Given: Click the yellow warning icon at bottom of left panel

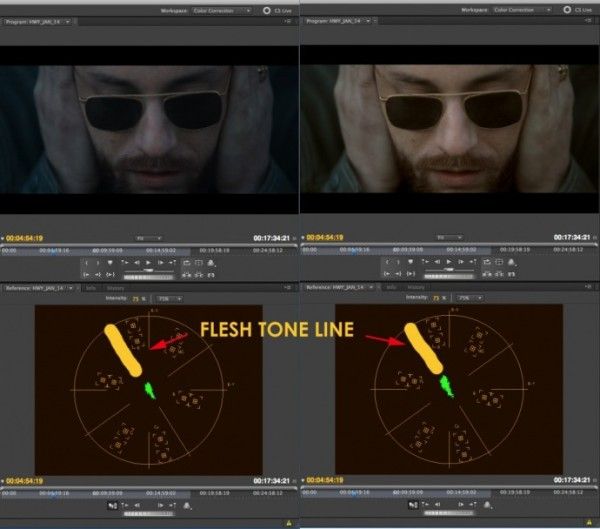Looking at the screenshot, I should tap(289, 523).
